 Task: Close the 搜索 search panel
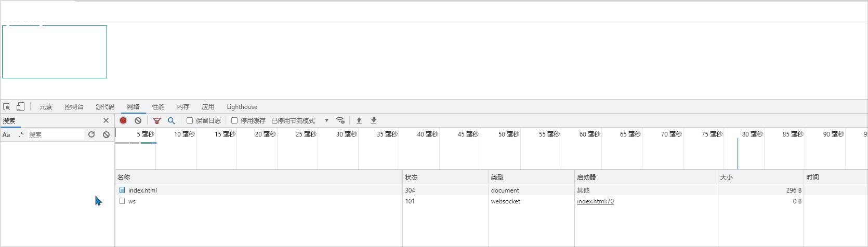click(x=106, y=120)
